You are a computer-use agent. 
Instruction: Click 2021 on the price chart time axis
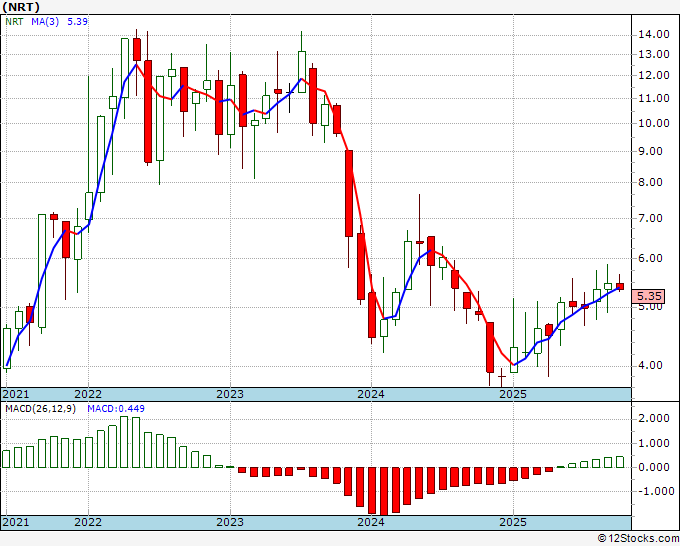(16, 395)
